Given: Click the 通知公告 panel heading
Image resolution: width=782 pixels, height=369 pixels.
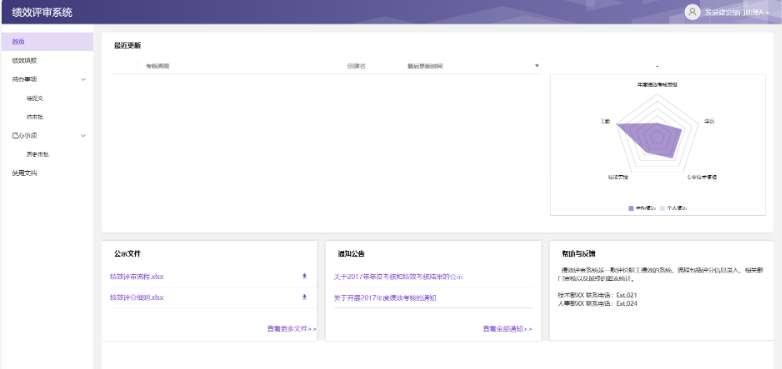Looking at the screenshot, I should click(351, 254).
